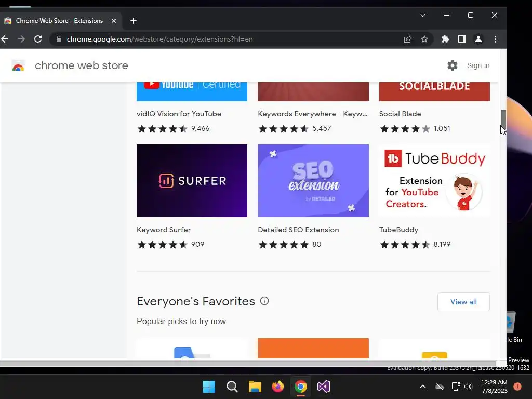The width and height of the screenshot is (532, 399).
Task: Open Chrome three-dot menu
Action: [x=495, y=39]
